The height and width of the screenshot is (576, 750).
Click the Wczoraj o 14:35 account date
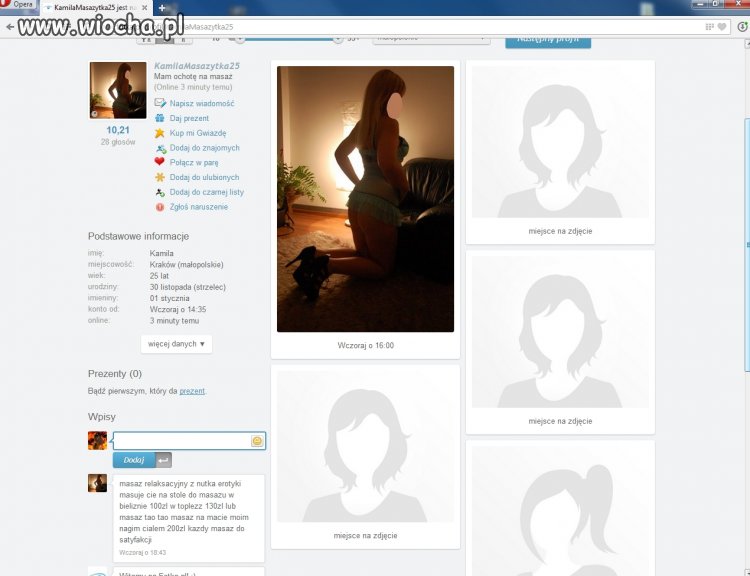(x=178, y=310)
